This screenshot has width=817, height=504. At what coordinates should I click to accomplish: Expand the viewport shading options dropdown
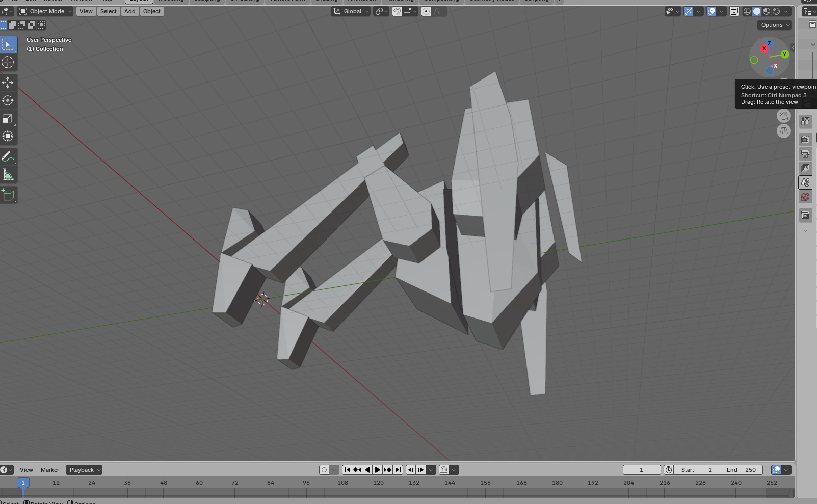pos(786,11)
